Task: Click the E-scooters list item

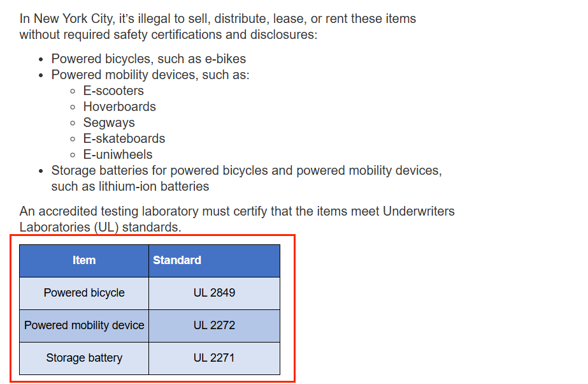Action: [113, 91]
